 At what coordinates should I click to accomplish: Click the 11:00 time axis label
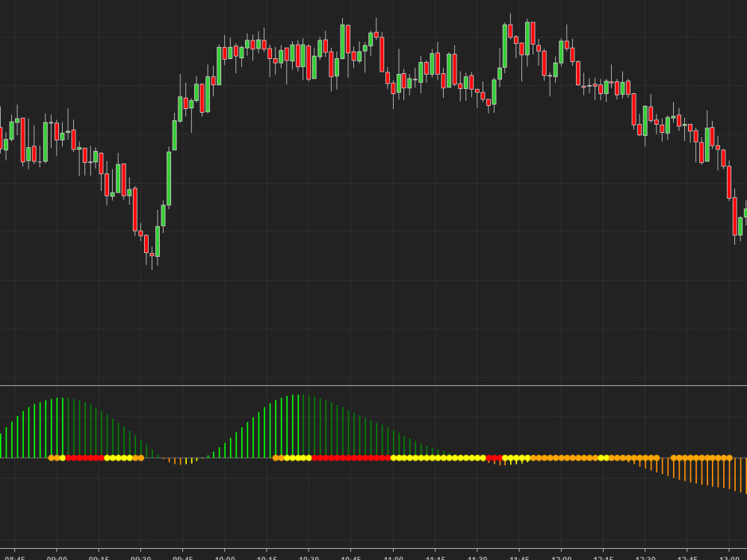point(393,558)
